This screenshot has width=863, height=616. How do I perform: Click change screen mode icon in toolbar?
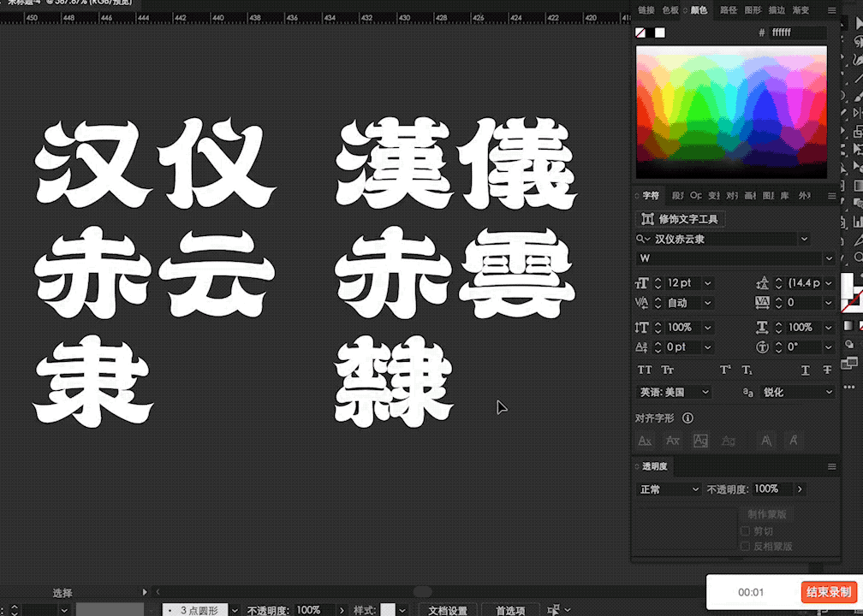tap(849, 363)
